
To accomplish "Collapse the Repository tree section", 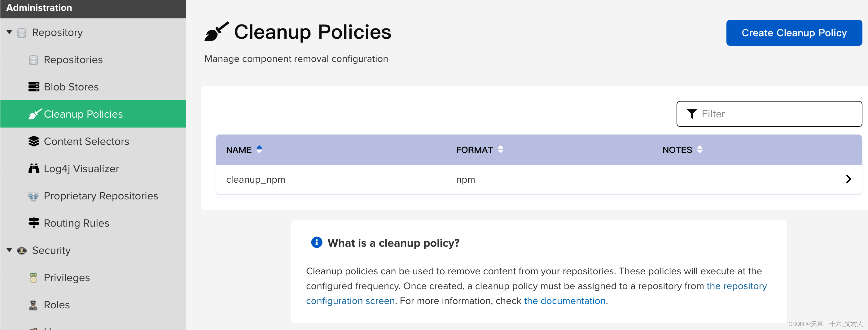I will (9, 32).
